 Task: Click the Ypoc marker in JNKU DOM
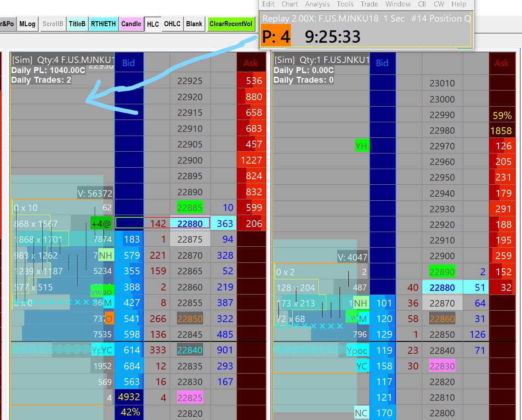[x=357, y=351]
